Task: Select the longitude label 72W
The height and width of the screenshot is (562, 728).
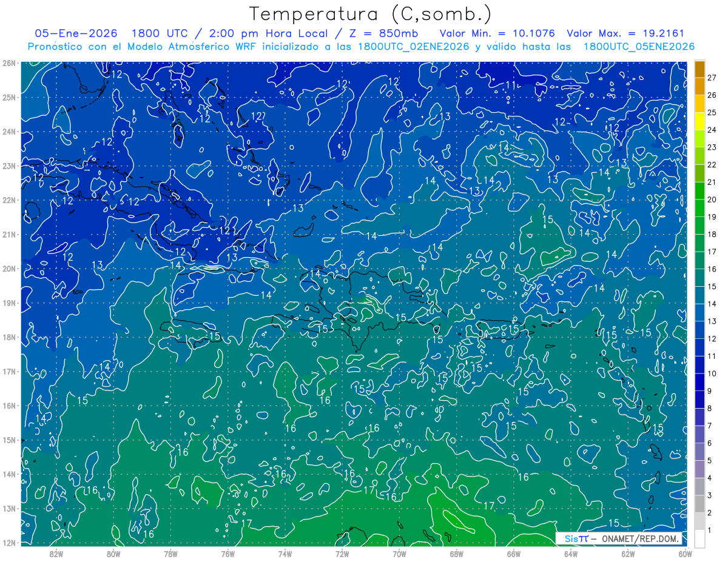Action: coord(342,554)
